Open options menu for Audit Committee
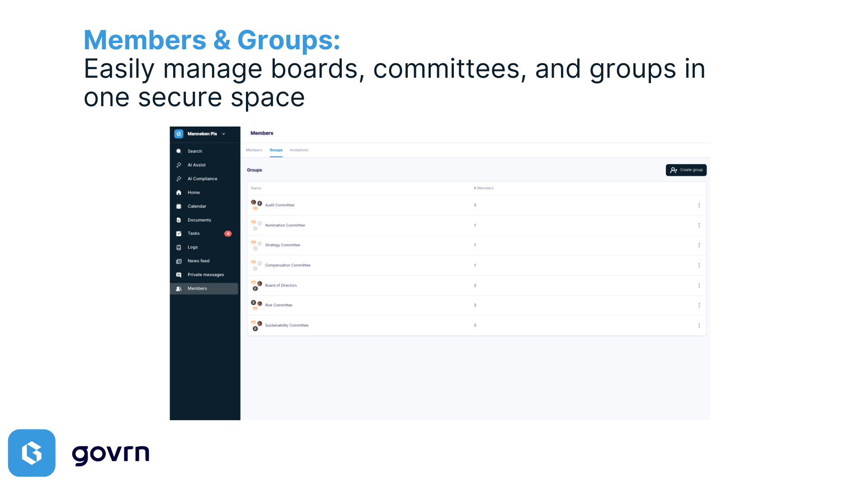The height and width of the screenshot is (488, 868). [699, 205]
